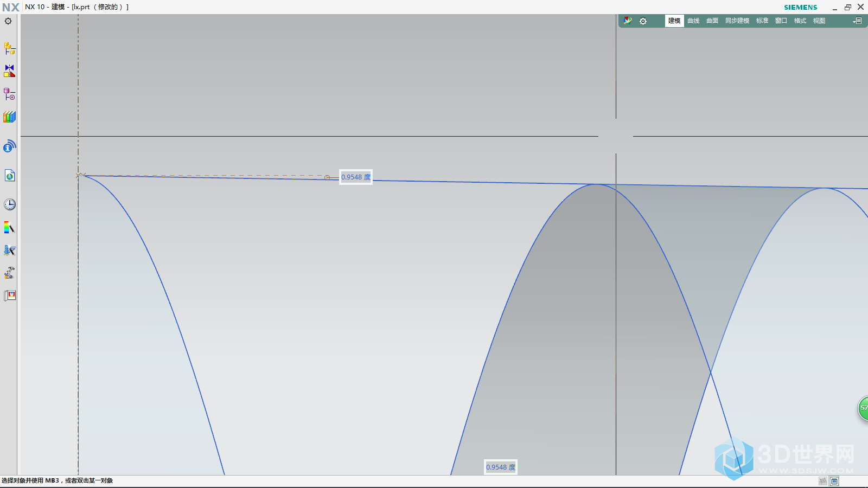Open the Web Browser page icon
Screen dimensions: 868x488
[x=9, y=176]
